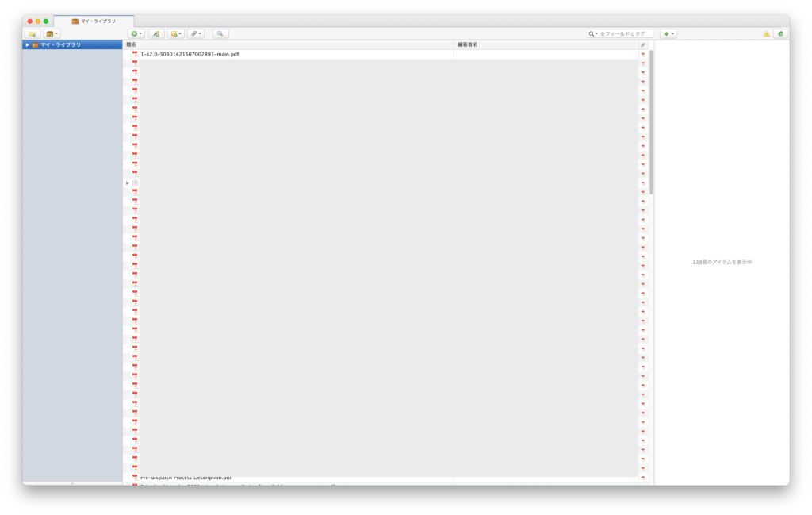Click the green Locate arrow button
This screenshot has height=515, width=812.
pos(668,34)
